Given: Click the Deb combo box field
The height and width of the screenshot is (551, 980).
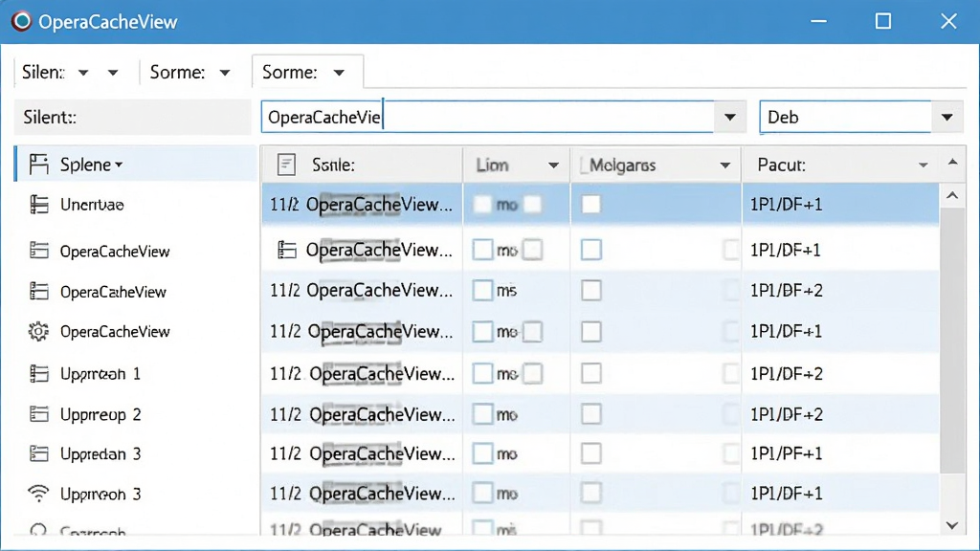Looking at the screenshot, I should point(845,117).
